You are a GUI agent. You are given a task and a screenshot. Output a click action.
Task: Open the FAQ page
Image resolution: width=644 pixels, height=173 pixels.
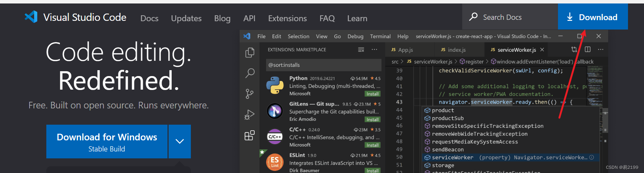[327, 18]
